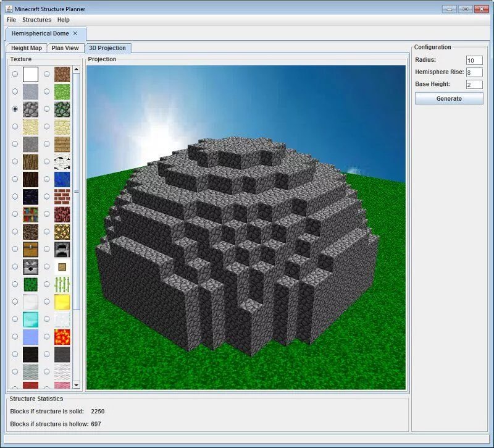The image size is (494, 448).
Task: Choose the diamond block cyan texture
Action: (x=30, y=319)
